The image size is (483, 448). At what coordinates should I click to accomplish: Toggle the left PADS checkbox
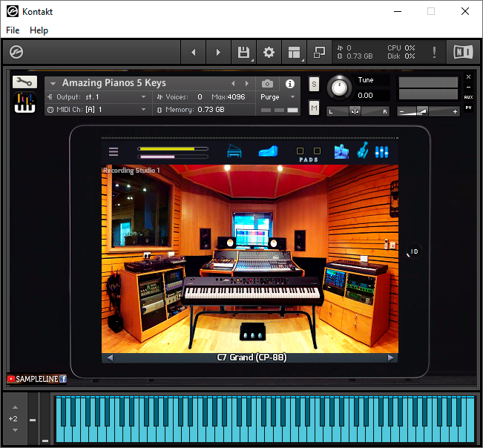(x=300, y=151)
